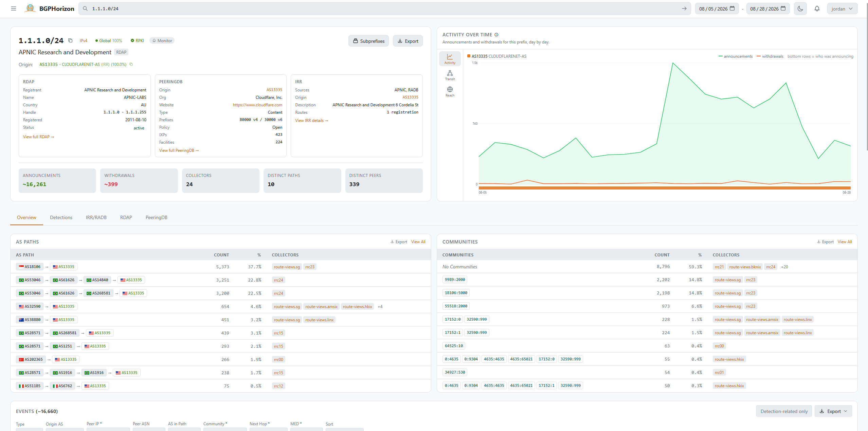
Task: Click the RDAP tag beside APNIC name
Action: (x=121, y=52)
